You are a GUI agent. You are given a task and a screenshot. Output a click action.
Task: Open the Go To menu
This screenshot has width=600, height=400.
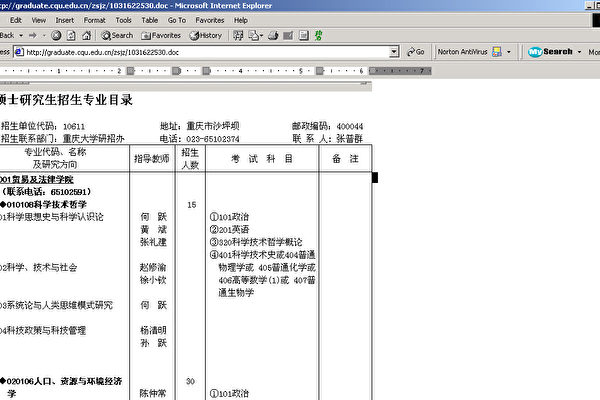pos(177,19)
